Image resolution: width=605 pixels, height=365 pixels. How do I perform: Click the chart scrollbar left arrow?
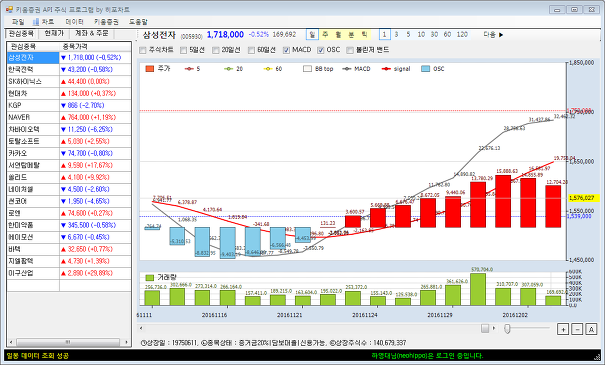[141, 328]
